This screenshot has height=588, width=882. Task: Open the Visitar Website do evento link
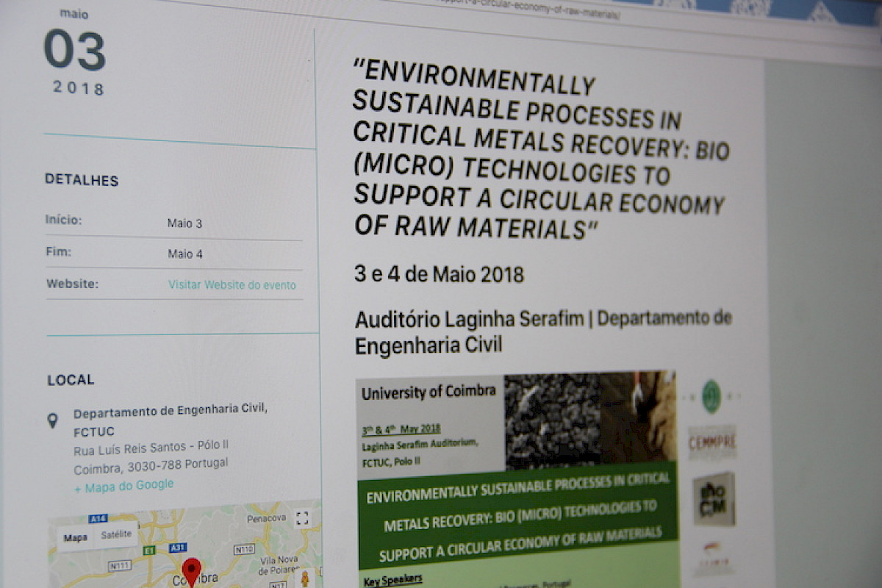[232, 285]
